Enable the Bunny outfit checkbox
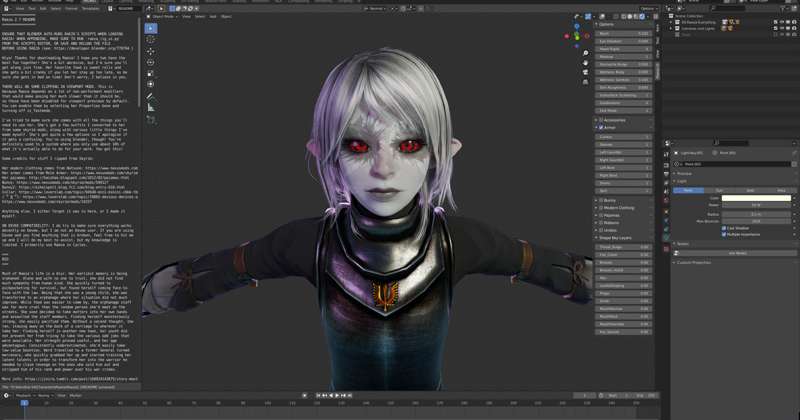The image size is (800, 420). point(601,201)
